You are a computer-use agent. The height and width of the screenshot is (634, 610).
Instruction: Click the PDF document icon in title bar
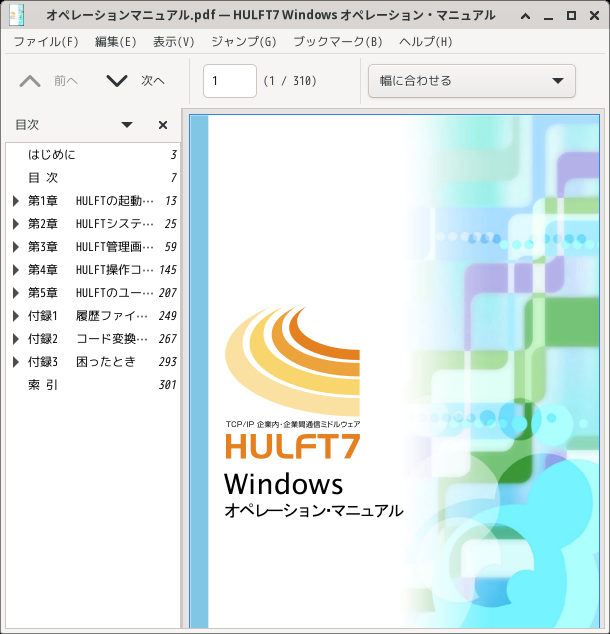pyautogui.click(x=17, y=15)
